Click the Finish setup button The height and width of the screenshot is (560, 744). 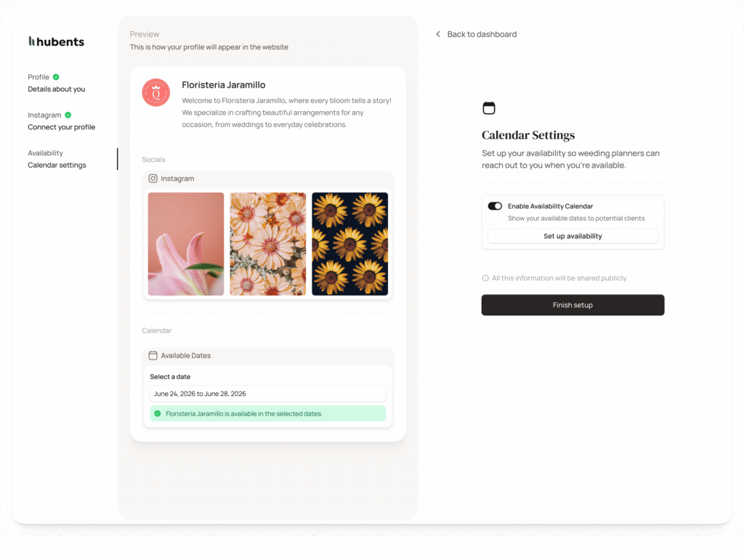click(573, 305)
